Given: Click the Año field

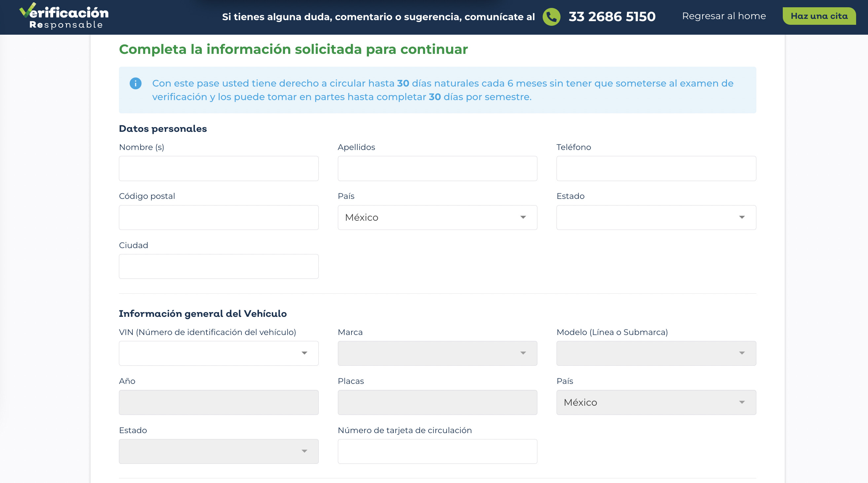Looking at the screenshot, I should tap(218, 402).
